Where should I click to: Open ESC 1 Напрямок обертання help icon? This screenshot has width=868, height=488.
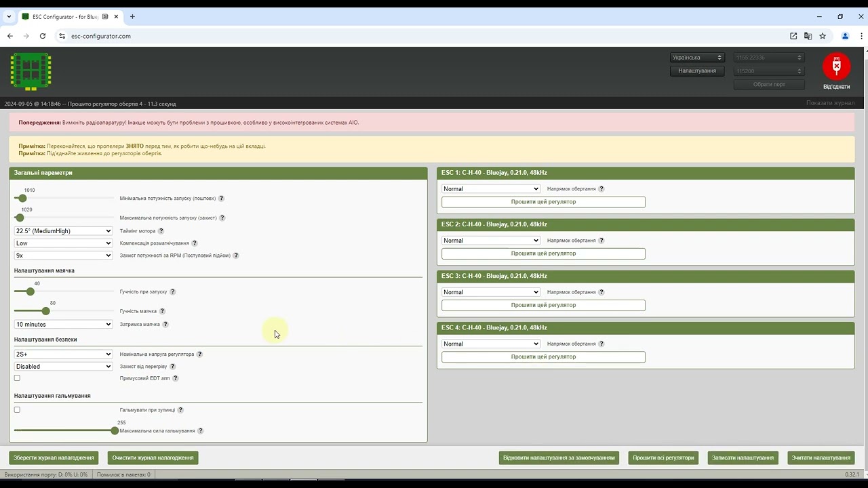[x=601, y=189]
